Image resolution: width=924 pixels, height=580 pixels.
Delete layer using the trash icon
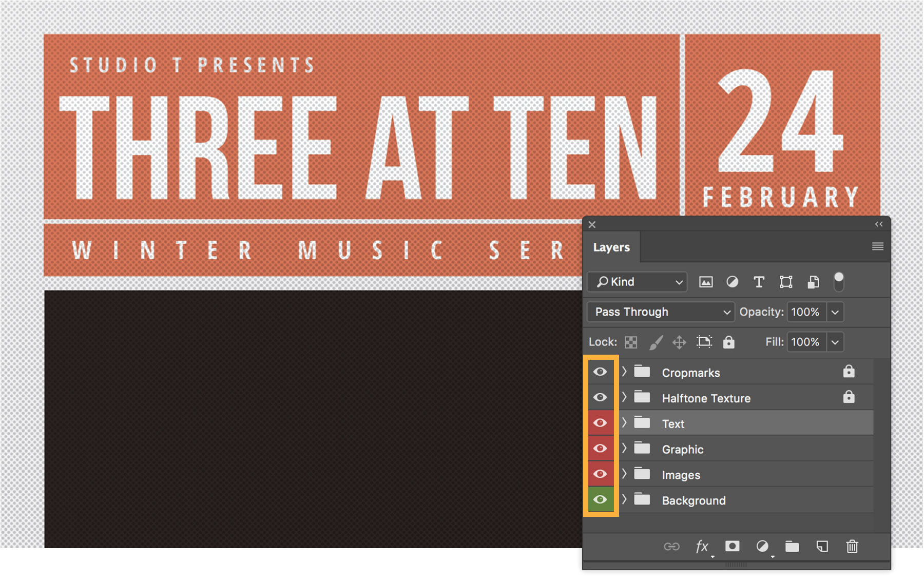852,547
